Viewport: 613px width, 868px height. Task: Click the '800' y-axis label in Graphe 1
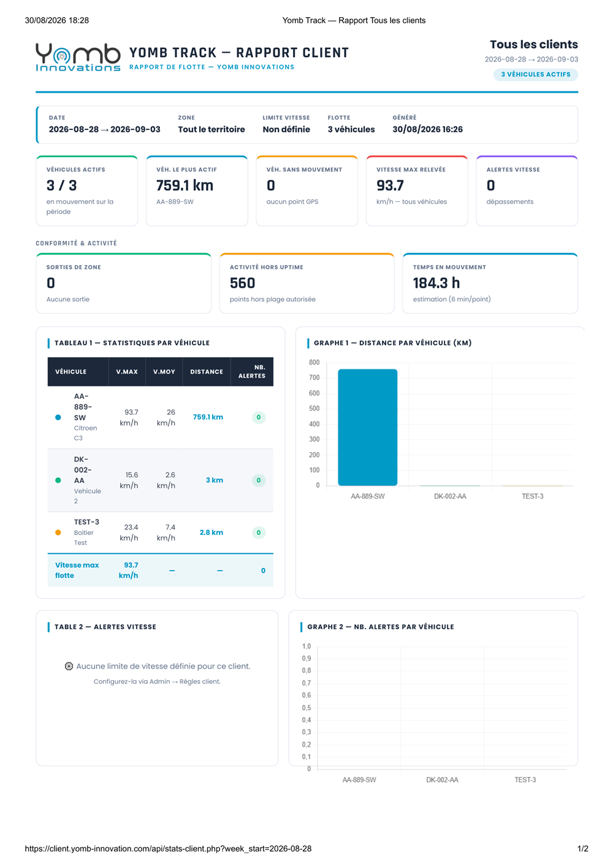[x=314, y=363]
